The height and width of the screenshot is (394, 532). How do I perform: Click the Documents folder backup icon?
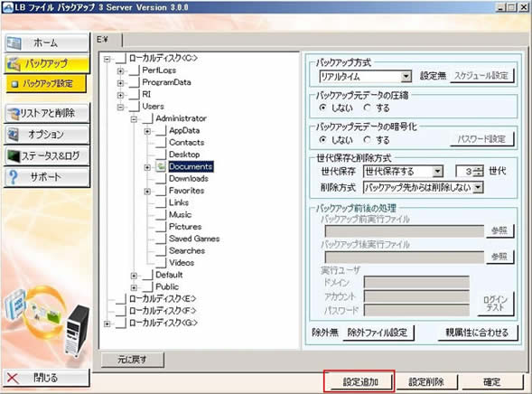point(161,166)
